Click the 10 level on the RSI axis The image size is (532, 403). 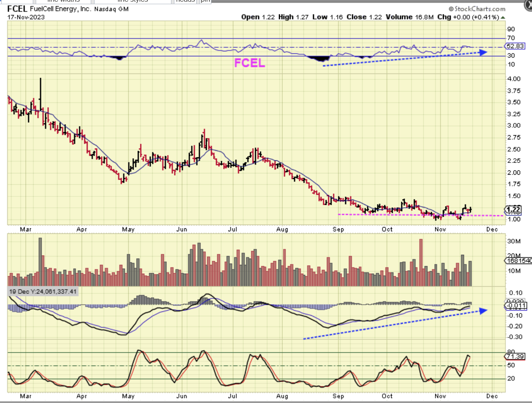[x=511, y=64]
